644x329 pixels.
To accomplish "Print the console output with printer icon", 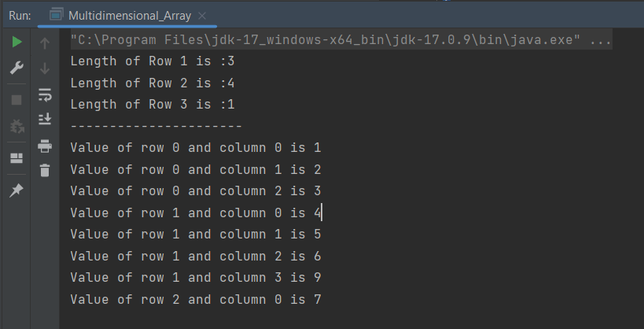I will click(45, 146).
